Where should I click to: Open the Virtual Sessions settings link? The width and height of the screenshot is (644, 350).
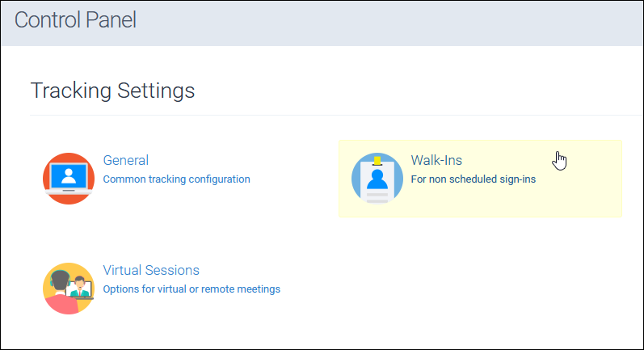point(151,270)
